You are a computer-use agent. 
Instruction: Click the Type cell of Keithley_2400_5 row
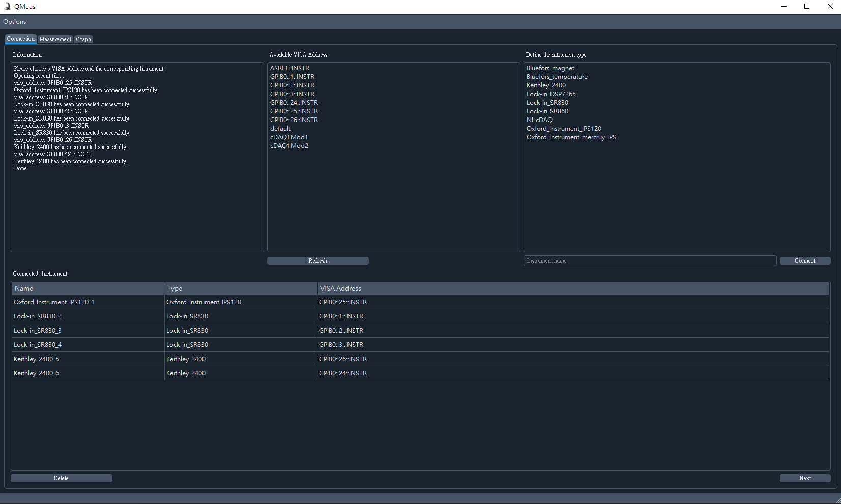tap(241, 359)
